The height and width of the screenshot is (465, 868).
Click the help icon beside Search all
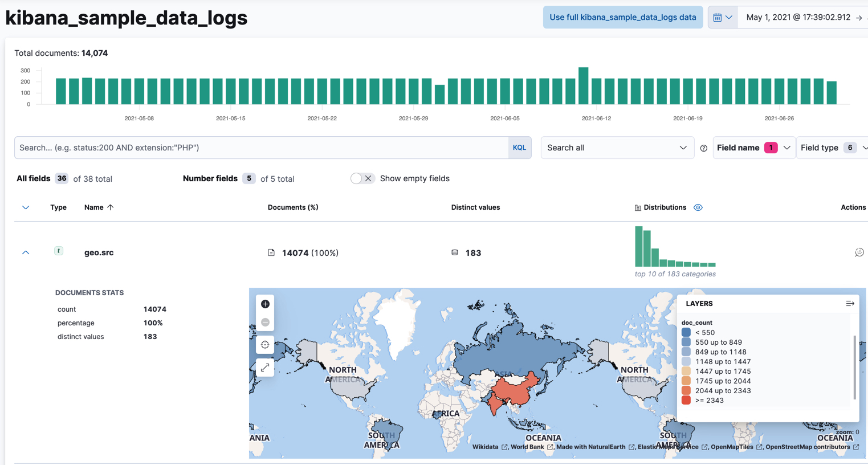coord(703,148)
